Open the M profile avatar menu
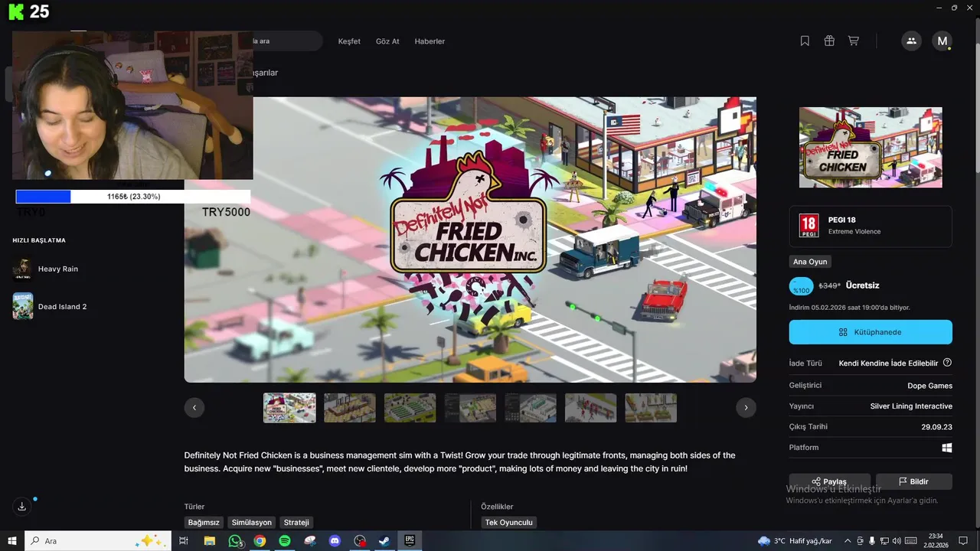The width and height of the screenshot is (980, 551). click(x=942, y=41)
